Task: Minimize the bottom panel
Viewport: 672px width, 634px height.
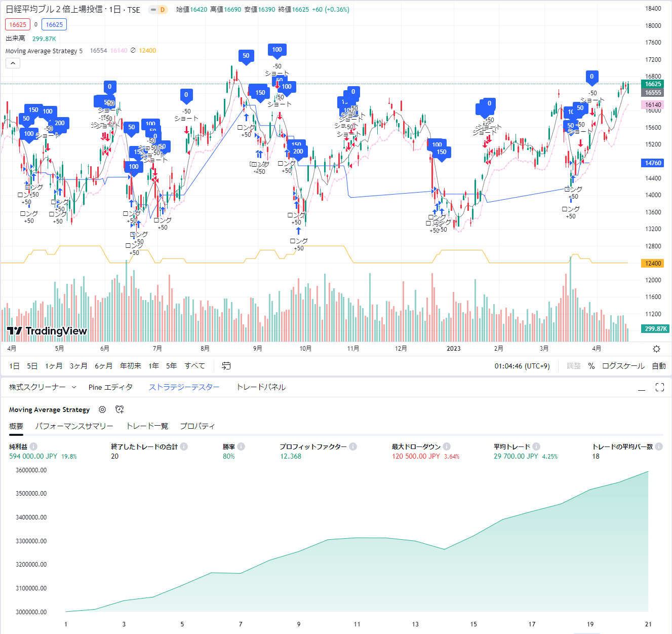Action: (642, 387)
